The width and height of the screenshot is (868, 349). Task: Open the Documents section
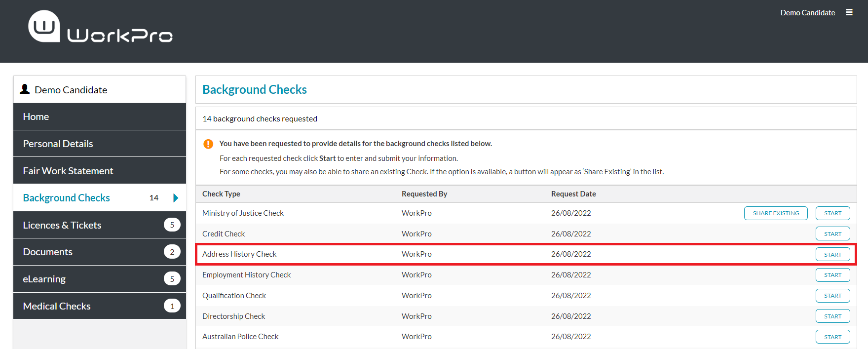coord(100,252)
